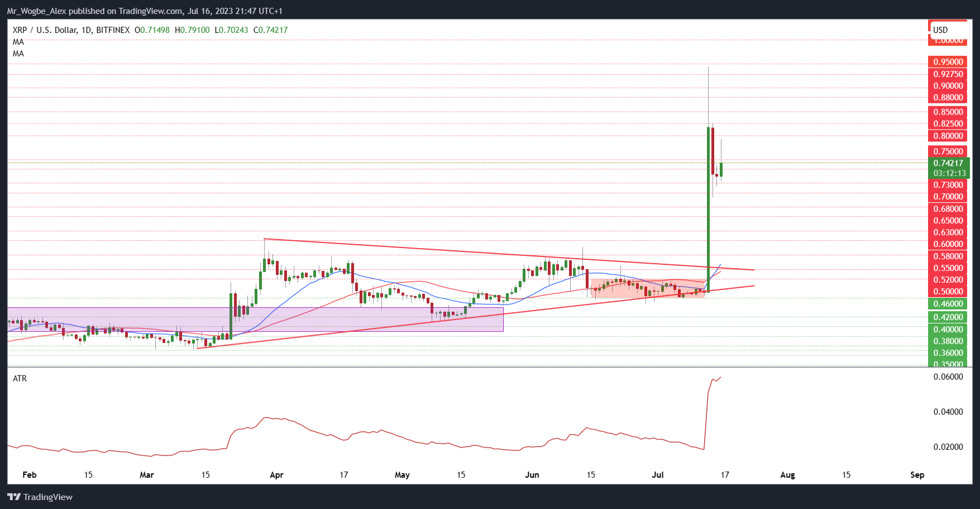Click the 0.95000 red price level label
This screenshot has height=509, width=980.
click(948, 62)
